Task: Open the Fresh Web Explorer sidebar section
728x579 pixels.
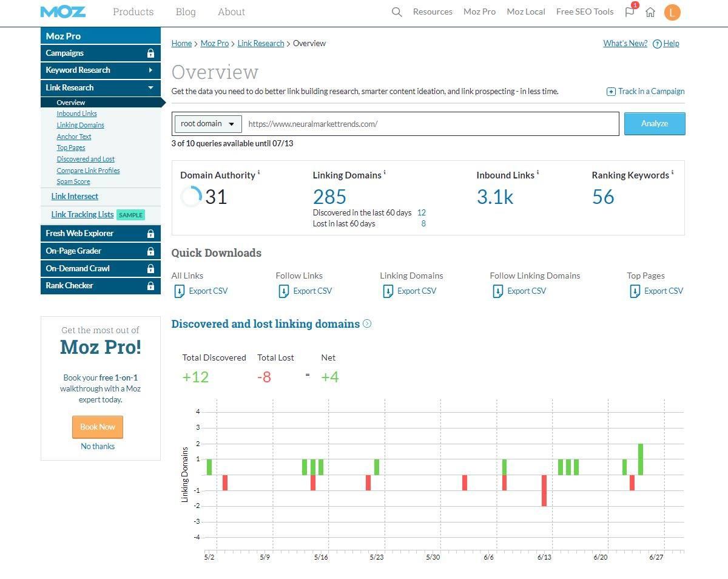Action: tap(101, 234)
